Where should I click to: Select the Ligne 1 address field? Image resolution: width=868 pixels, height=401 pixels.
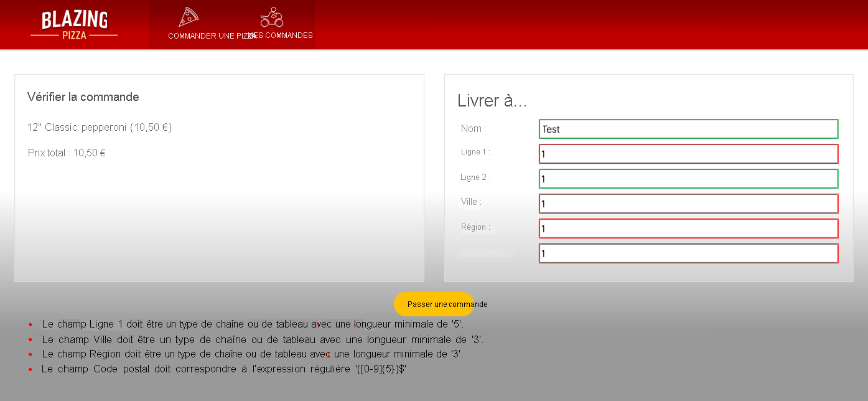tap(688, 153)
